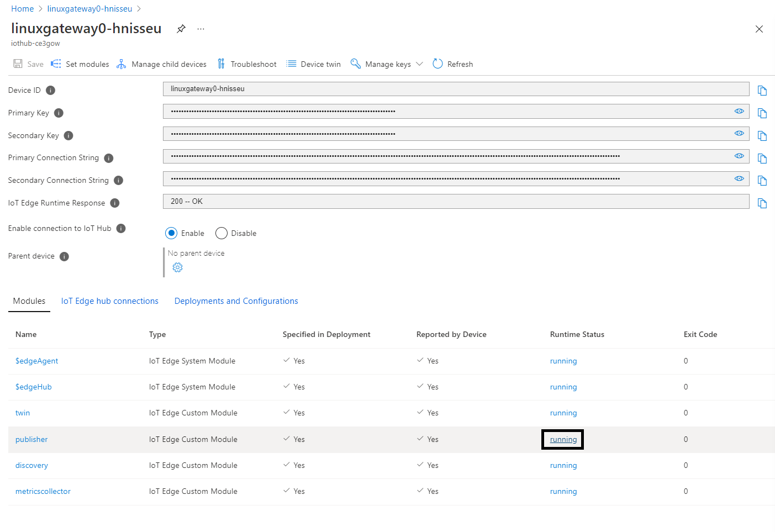Screen dimensions: 775x532
Task: Click the Parent device settings gear
Action: pyautogui.click(x=177, y=267)
